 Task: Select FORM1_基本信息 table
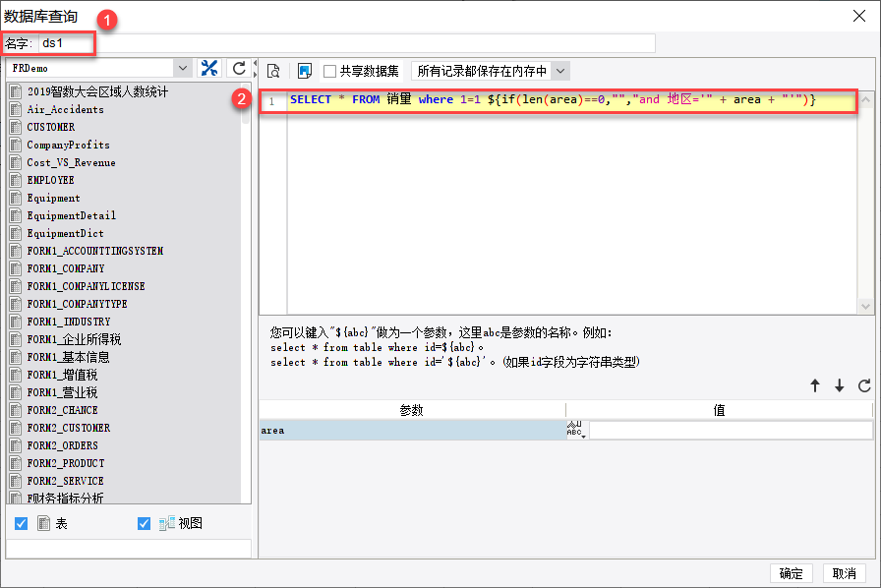68,357
